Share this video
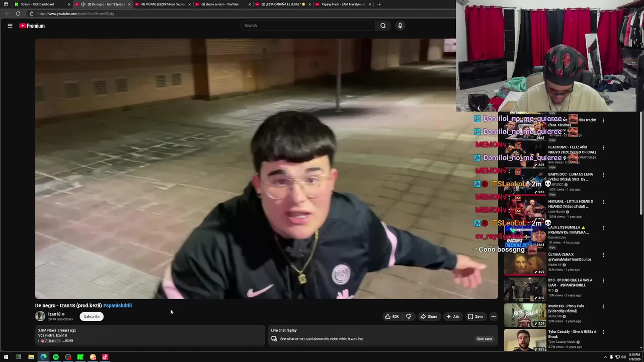Screen dimensions: 644x362 click(x=429, y=317)
